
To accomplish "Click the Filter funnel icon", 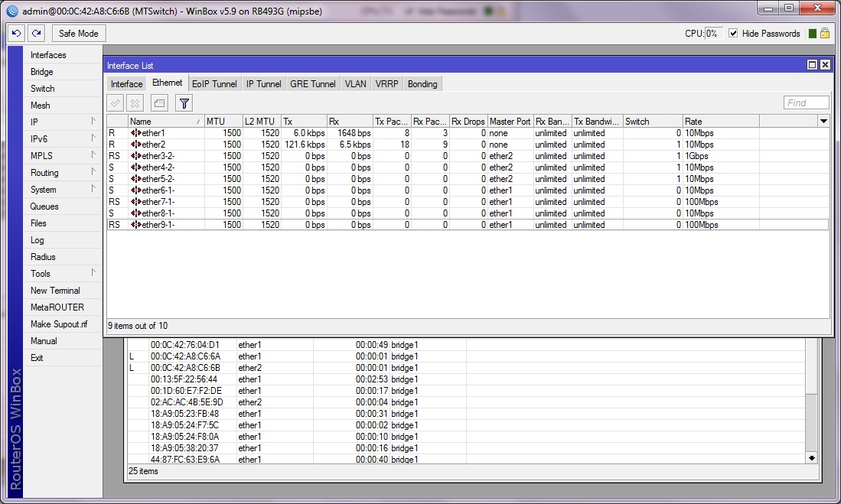I will point(184,103).
